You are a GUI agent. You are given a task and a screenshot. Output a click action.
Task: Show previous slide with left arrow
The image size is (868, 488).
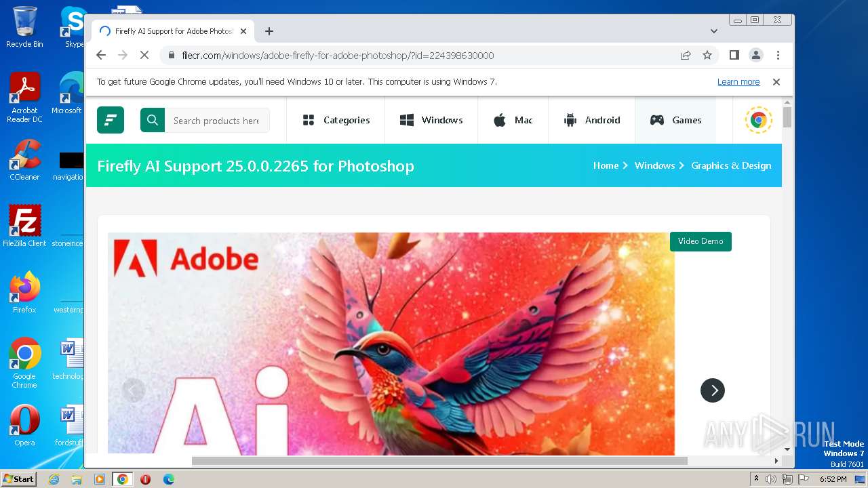coord(134,390)
